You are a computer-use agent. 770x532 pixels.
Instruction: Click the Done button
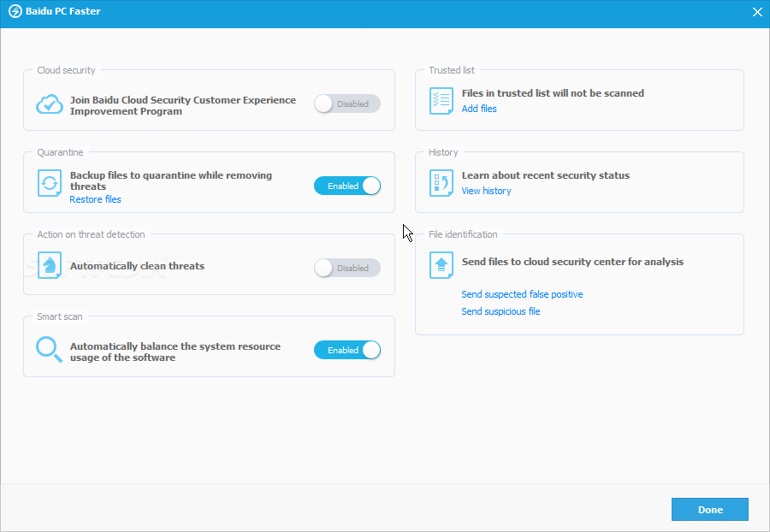pyautogui.click(x=709, y=510)
